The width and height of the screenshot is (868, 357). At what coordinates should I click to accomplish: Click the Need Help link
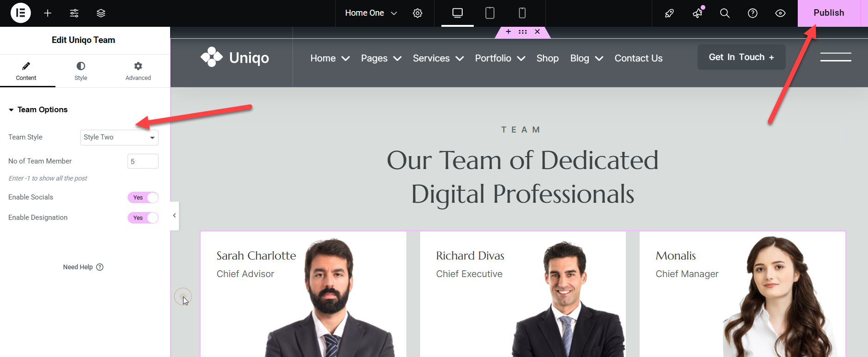83,267
